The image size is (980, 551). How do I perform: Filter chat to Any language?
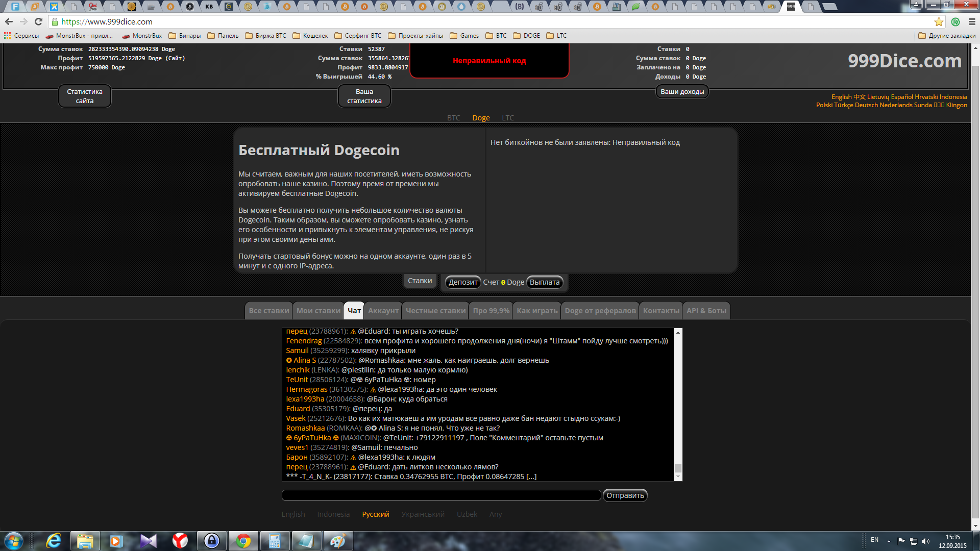tap(496, 514)
